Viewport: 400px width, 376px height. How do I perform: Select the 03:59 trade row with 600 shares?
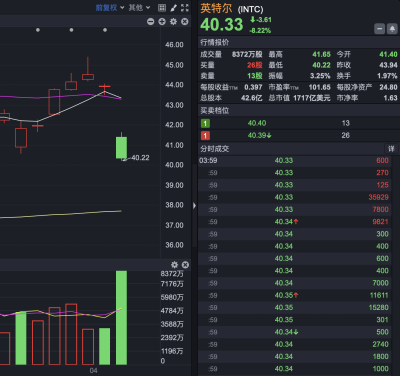point(299,161)
